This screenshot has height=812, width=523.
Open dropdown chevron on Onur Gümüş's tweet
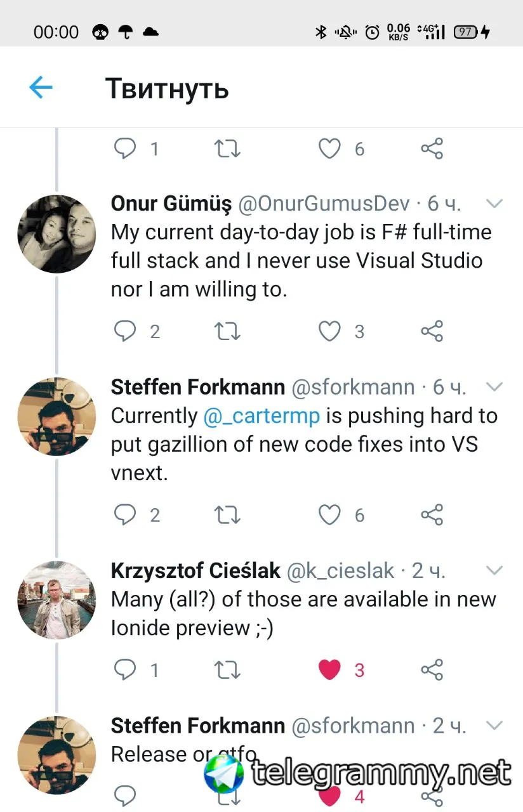pos(494,204)
